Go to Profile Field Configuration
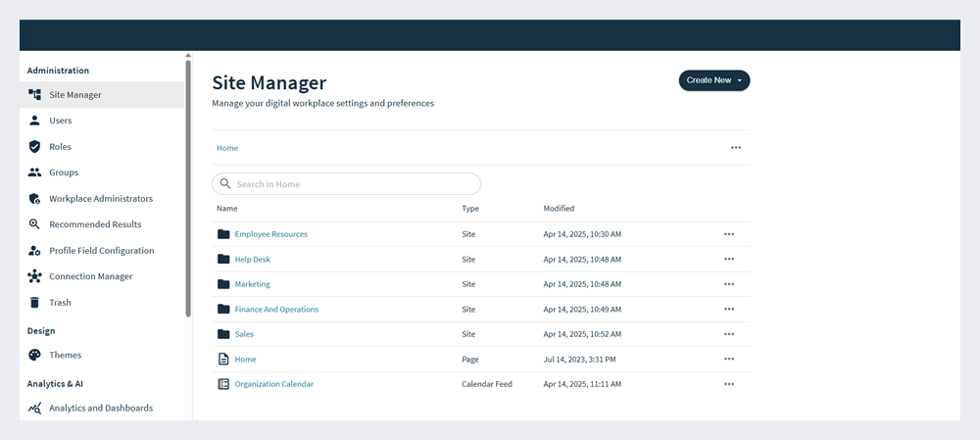Viewport: 980px width, 440px height. click(102, 251)
